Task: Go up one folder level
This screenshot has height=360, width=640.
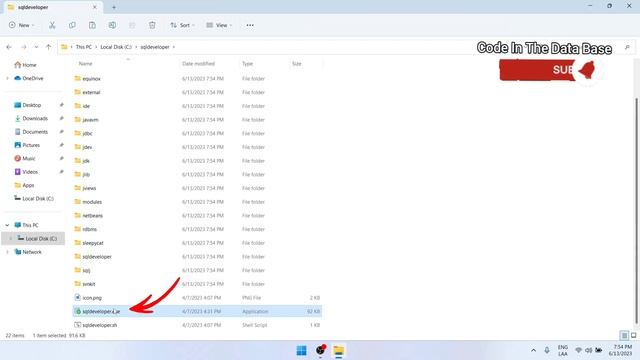Action: point(49,47)
